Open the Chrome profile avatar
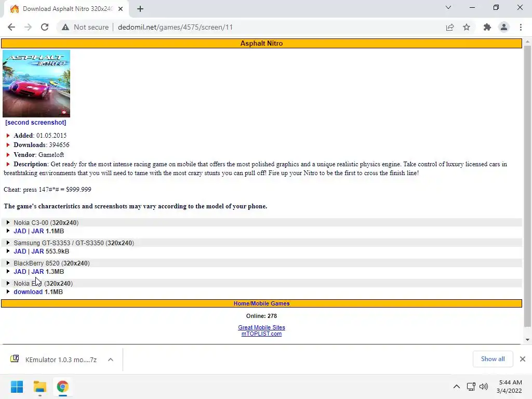The height and width of the screenshot is (399, 532). coord(504,27)
